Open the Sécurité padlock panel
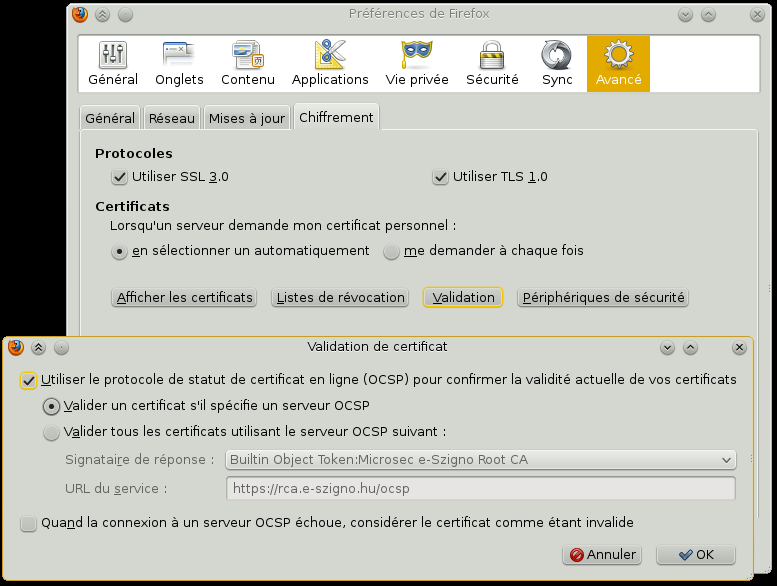Screen dimensions: 777x586 click(x=492, y=64)
